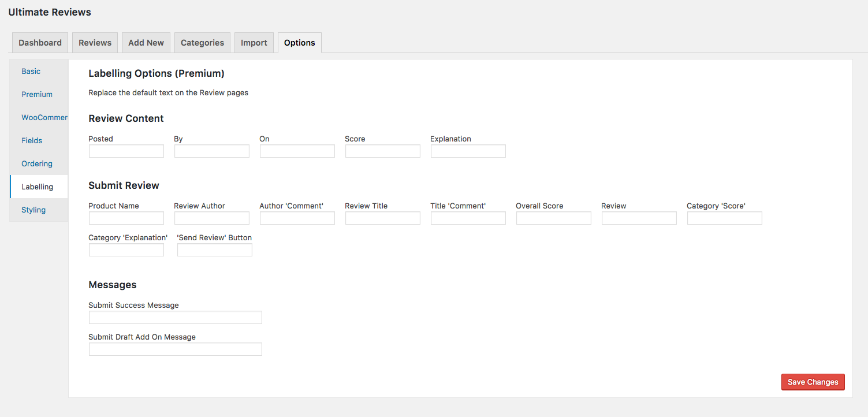
Task: Open the WooCommerce options section
Action: coord(44,118)
